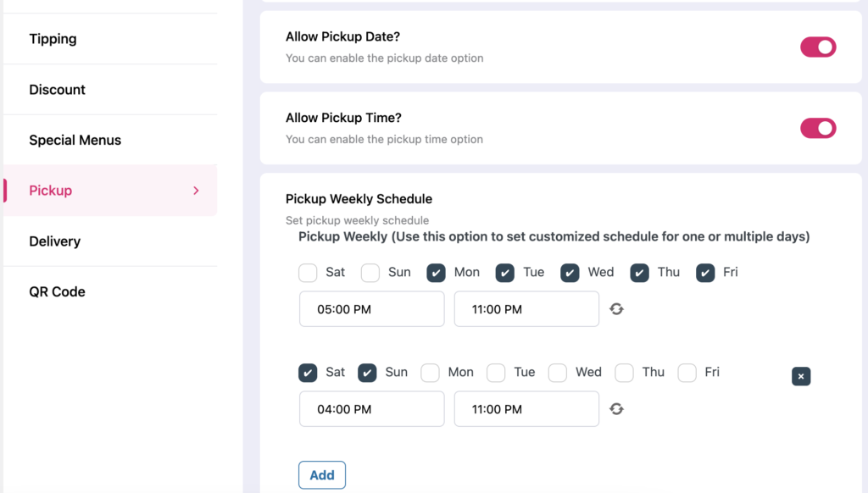Viewport: 868px width, 493px height.
Task: Remove the second schedule row with X icon
Action: 801,376
